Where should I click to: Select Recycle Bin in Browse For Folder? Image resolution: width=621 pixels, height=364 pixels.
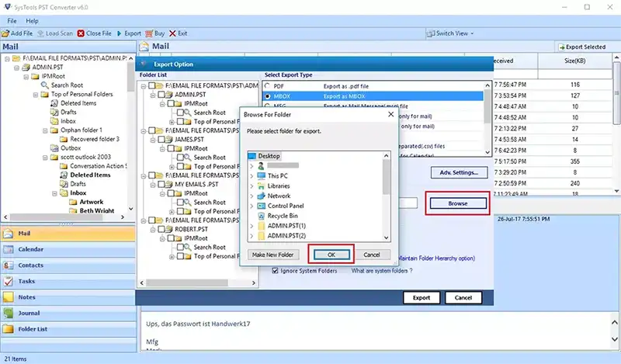point(283,216)
